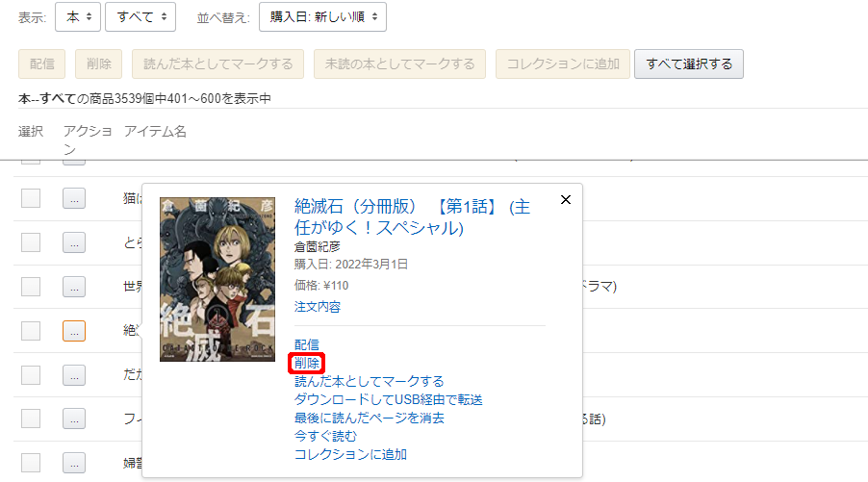
Task: Open the action menu for the だか row
Action: tap(74, 375)
